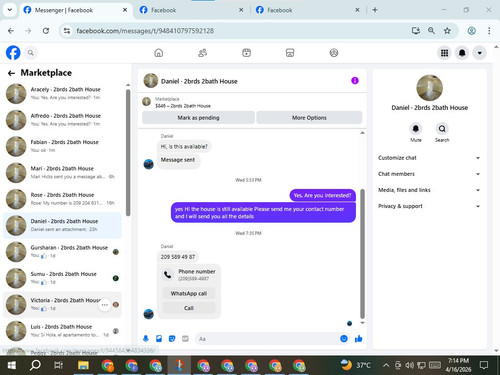Screen dimensions: 500x375
Task: Open the Marketplace storefront icon
Action: 290,53
